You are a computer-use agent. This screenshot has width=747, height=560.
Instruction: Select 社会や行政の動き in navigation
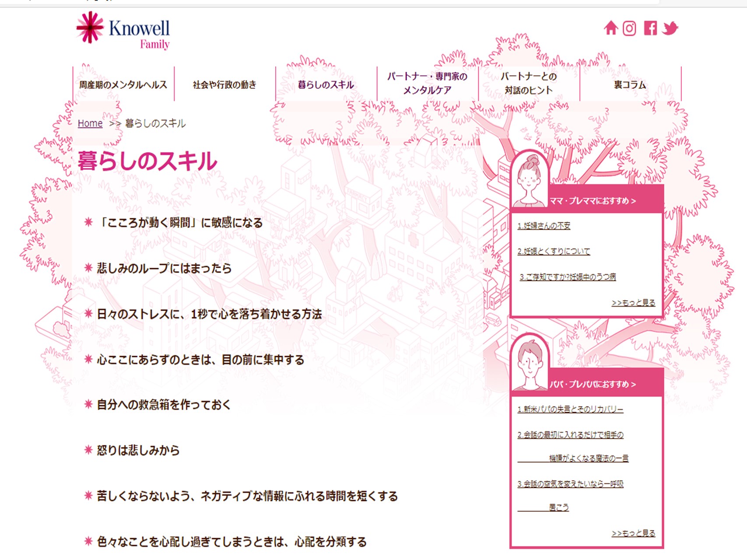(x=224, y=85)
